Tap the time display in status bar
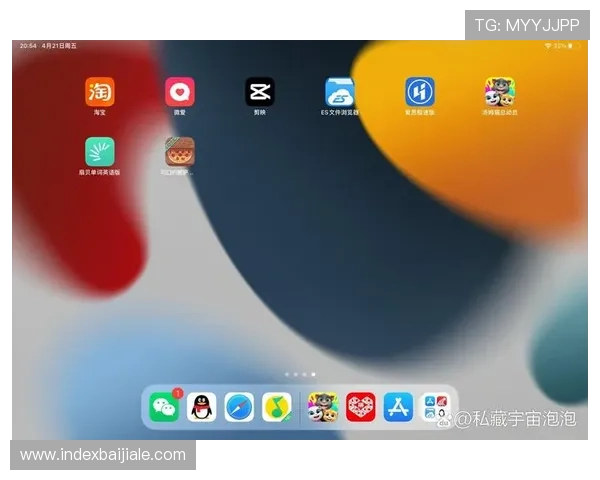This screenshot has width=600, height=480. point(27,46)
